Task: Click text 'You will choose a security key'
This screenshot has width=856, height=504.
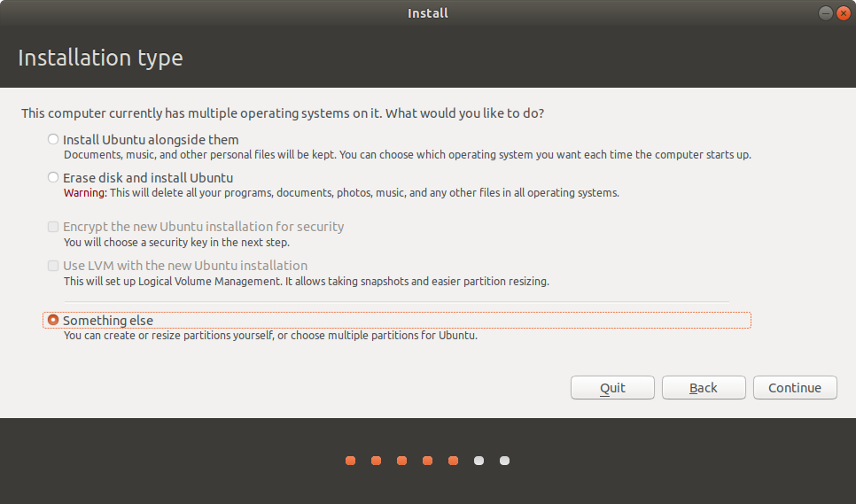Action: [135, 242]
